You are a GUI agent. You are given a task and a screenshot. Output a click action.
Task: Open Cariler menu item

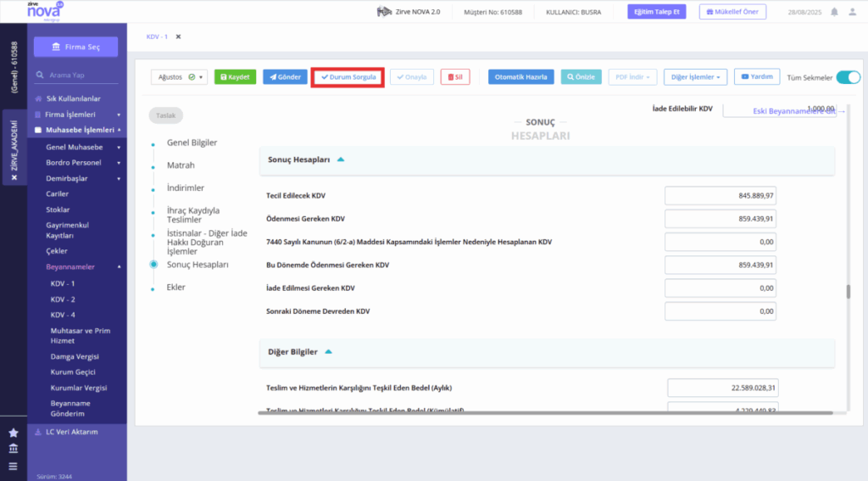coord(58,194)
